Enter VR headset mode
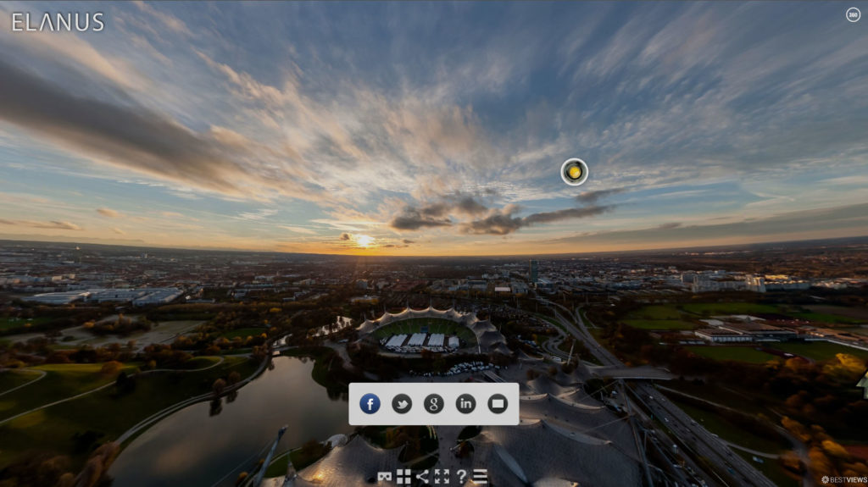 tap(385, 477)
